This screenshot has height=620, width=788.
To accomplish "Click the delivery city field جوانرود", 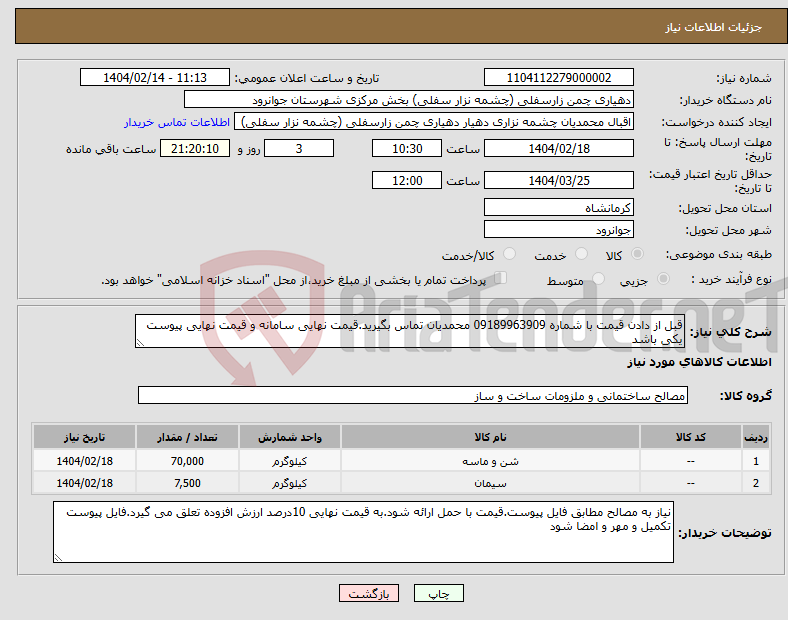I will (x=558, y=229).
